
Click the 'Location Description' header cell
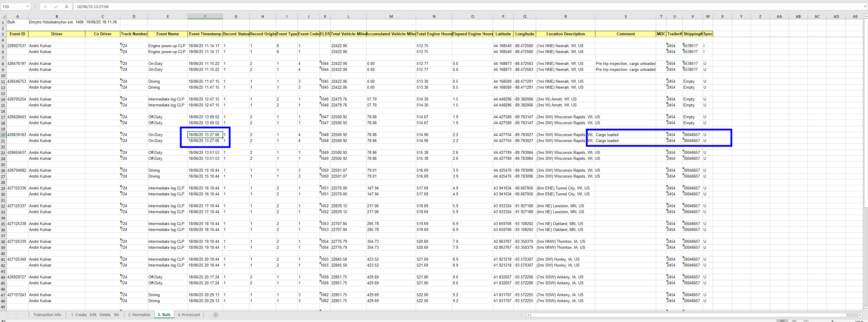(565, 34)
